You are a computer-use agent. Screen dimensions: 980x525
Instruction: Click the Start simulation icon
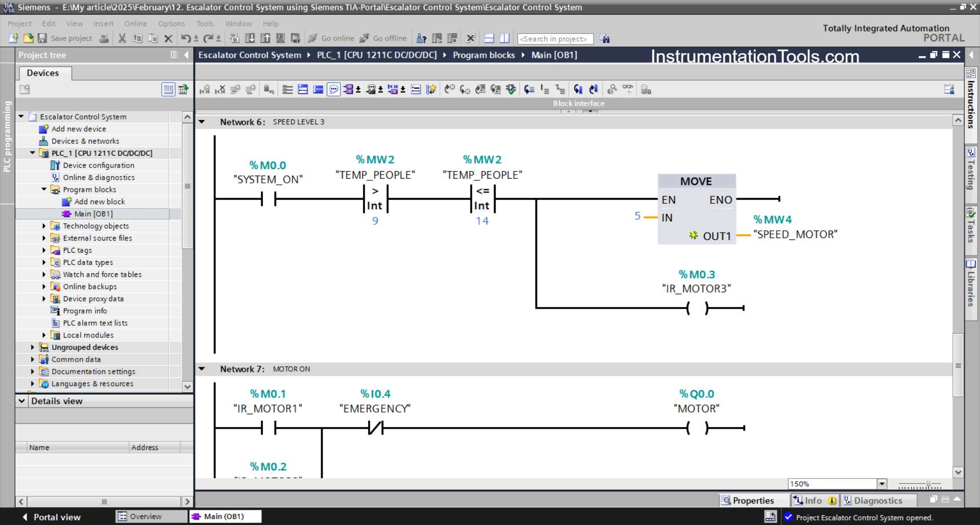(280, 38)
